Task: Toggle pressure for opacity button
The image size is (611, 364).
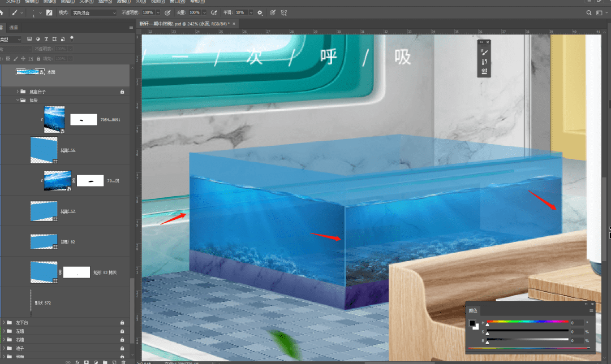Action: tap(167, 12)
